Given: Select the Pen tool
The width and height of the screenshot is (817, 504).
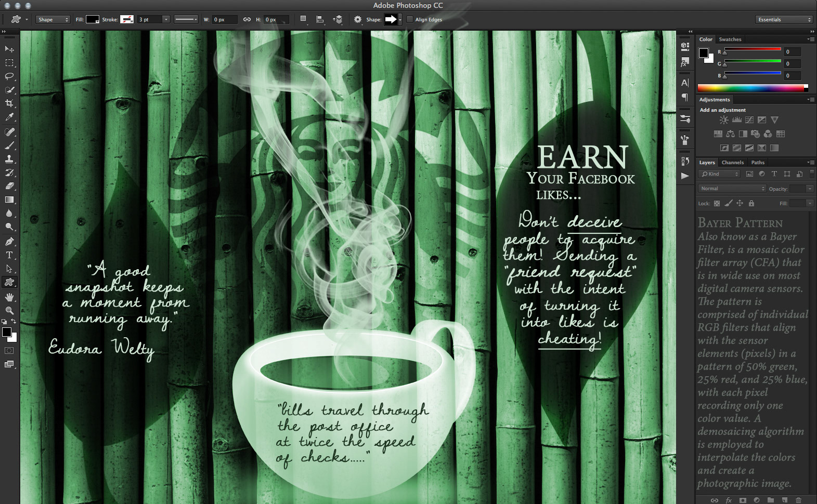Looking at the screenshot, I should [9, 242].
